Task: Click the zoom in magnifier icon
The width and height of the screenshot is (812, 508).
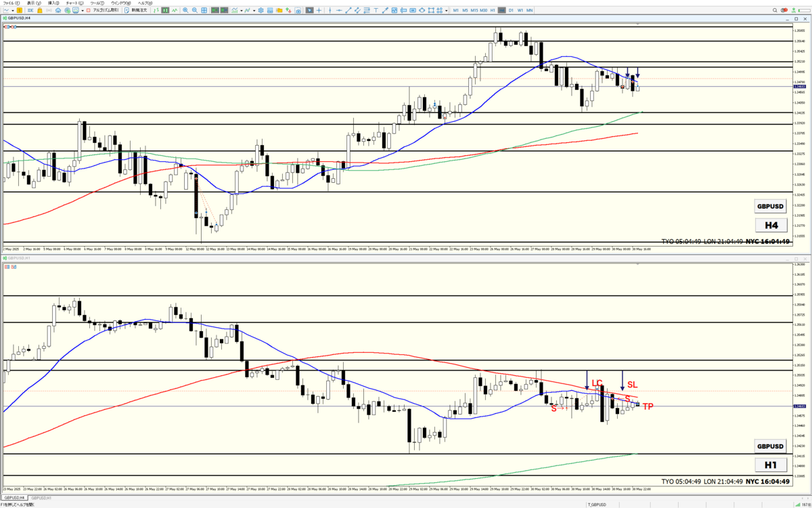Action: [x=185, y=10]
